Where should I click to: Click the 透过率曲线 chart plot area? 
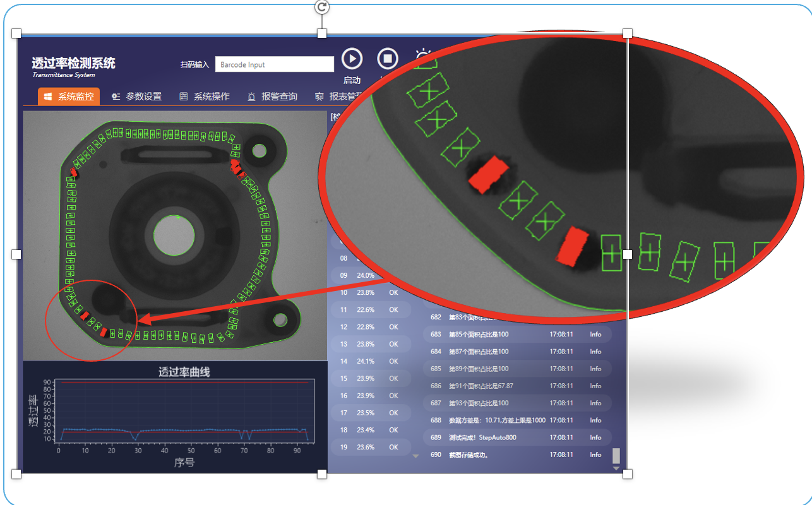click(184, 410)
